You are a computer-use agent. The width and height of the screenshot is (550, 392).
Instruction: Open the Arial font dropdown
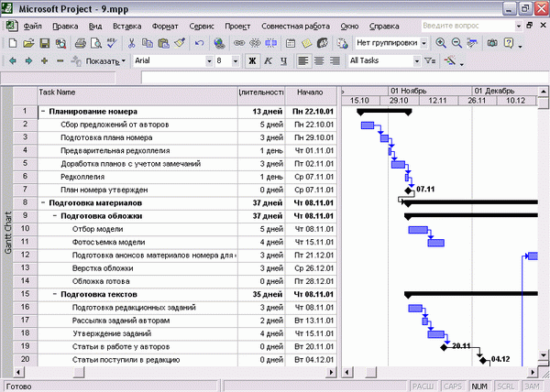click(209, 61)
